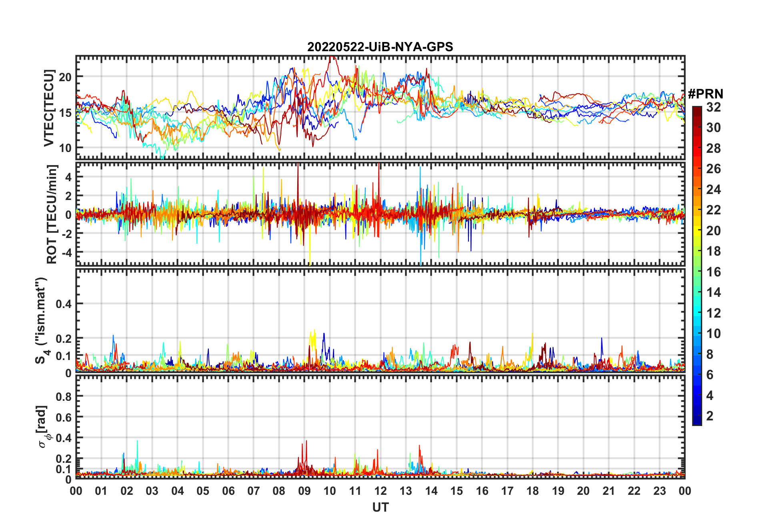Click colorbar tick label 32
The height and width of the screenshot is (532, 761).
tap(713, 107)
